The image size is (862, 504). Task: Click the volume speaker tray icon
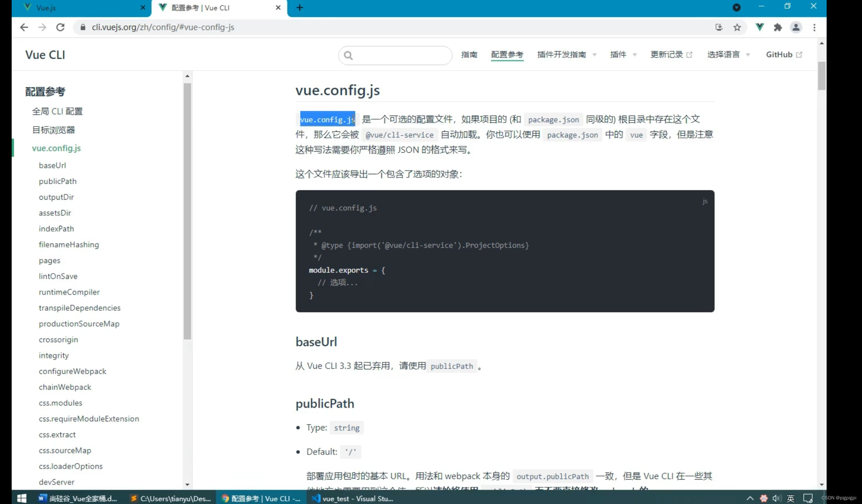pos(776,498)
